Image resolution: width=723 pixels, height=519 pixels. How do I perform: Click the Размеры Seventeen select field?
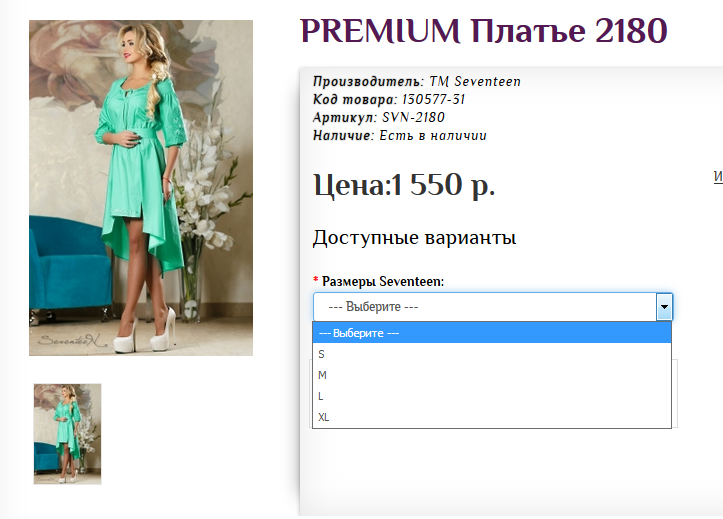[x=493, y=307]
